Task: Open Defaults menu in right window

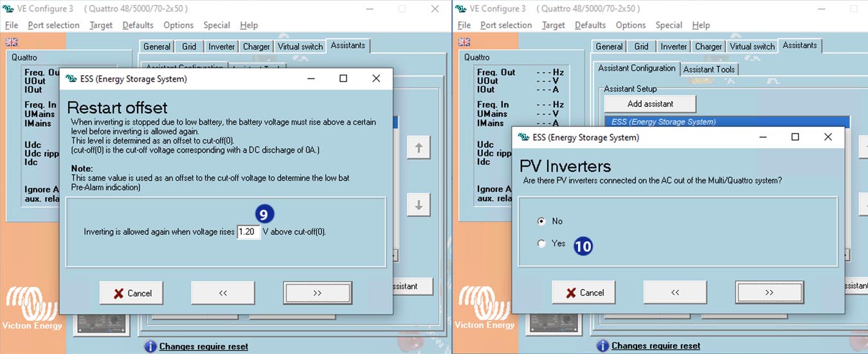Action: click(590, 25)
